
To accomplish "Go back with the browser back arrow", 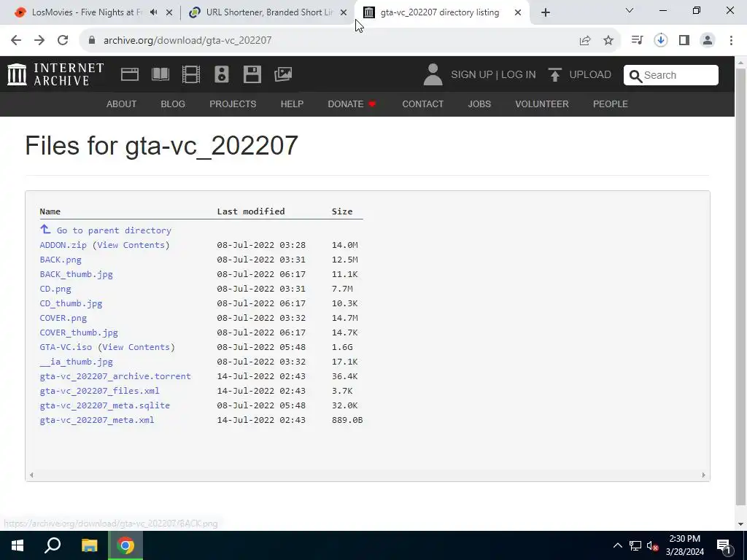I will [16, 41].
